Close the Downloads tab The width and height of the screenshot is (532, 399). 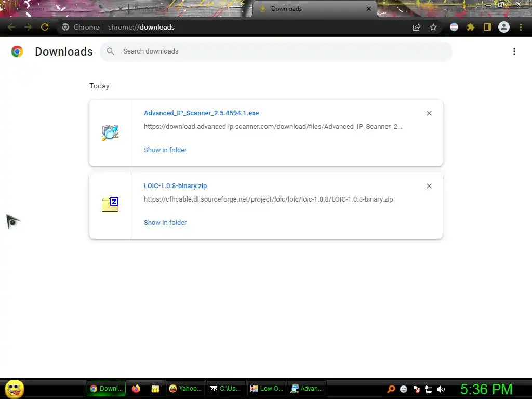pos(369,9)
